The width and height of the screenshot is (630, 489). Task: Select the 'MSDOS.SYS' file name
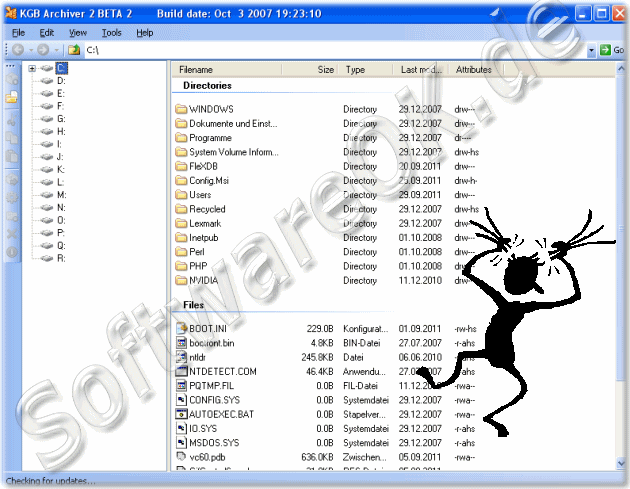click(x=214, y=443)
